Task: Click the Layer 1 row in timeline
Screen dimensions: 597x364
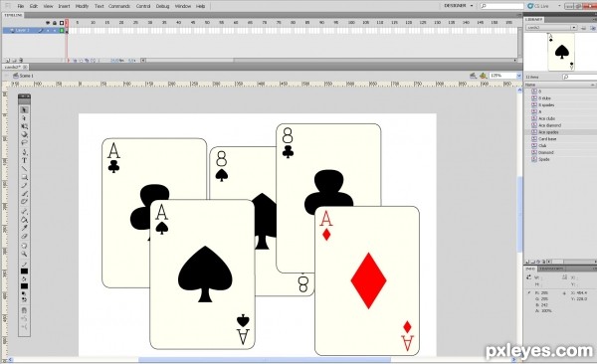Action: point(34,30)
